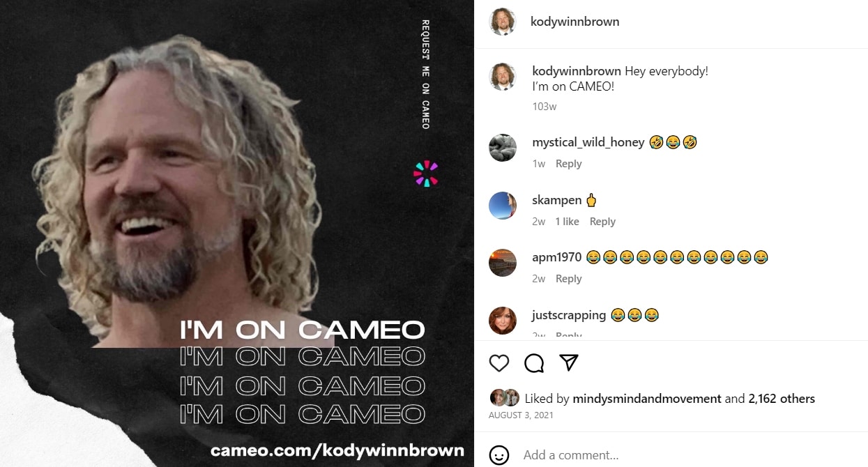
Task: Reply to skampen's comment
Action: [602, 222]
